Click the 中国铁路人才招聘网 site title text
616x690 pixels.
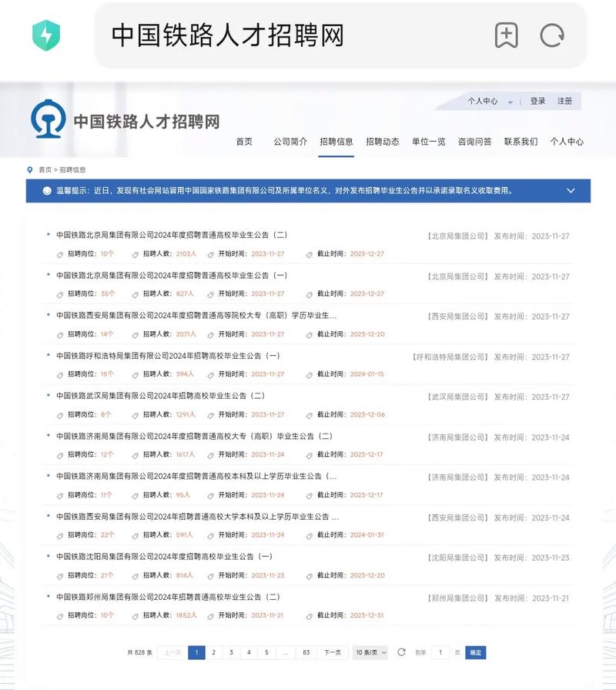(x=146, y=122)
